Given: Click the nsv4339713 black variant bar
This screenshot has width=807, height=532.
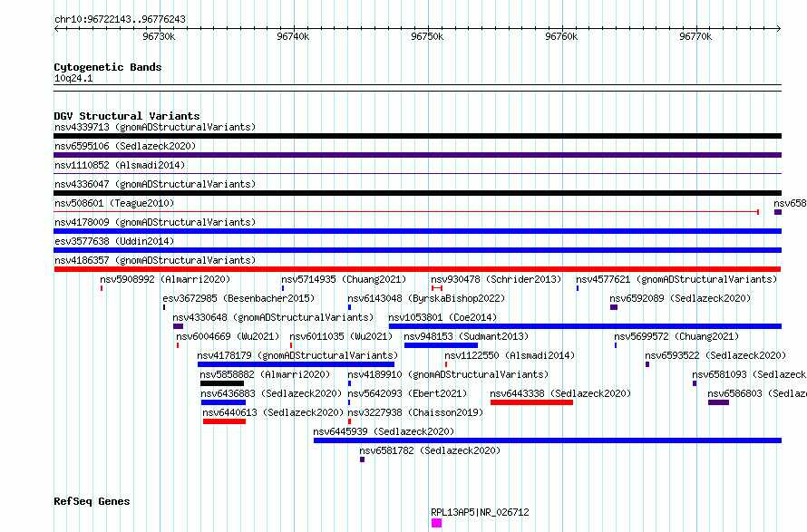Looking at the screenshot, I should [x=417, y=136].
